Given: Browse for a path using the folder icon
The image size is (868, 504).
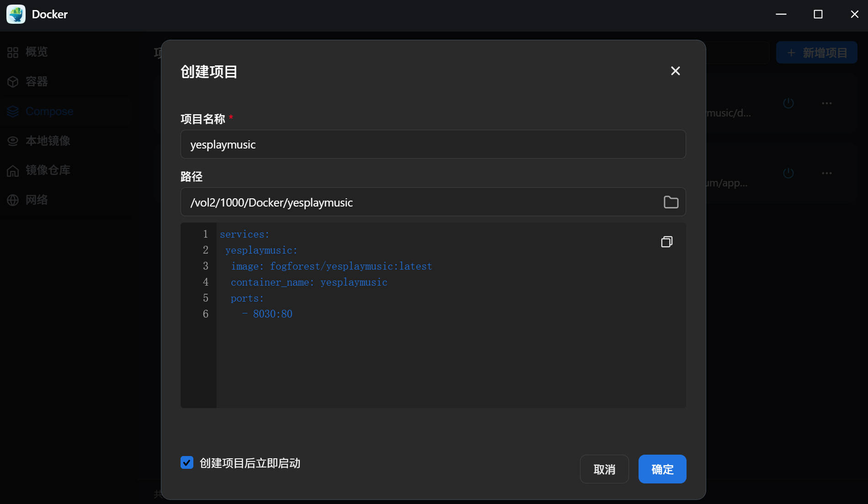Looking at the screenshot, I should coord(670,202).
